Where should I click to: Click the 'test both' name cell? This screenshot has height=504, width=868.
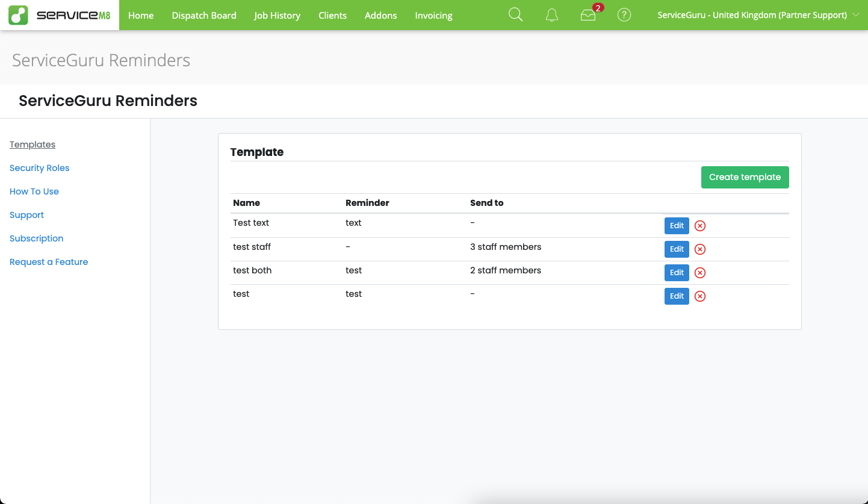click(x=252, y=270)
